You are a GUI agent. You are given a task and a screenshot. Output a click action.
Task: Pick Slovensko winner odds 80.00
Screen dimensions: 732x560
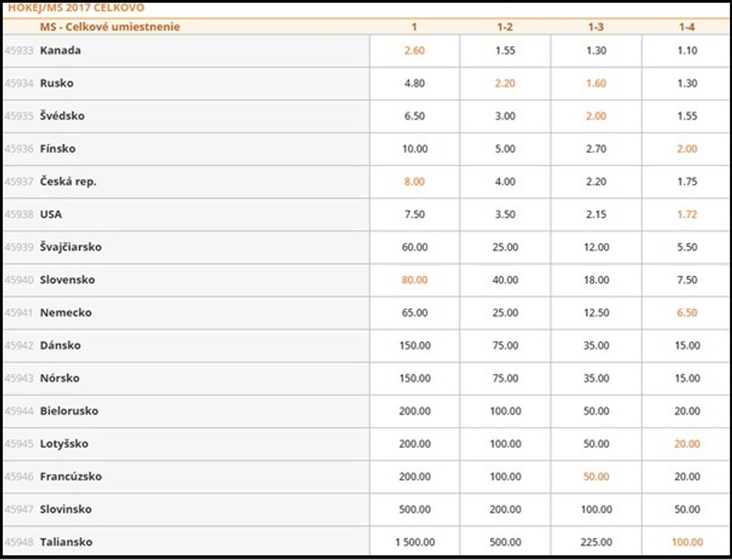coord(414,280)
